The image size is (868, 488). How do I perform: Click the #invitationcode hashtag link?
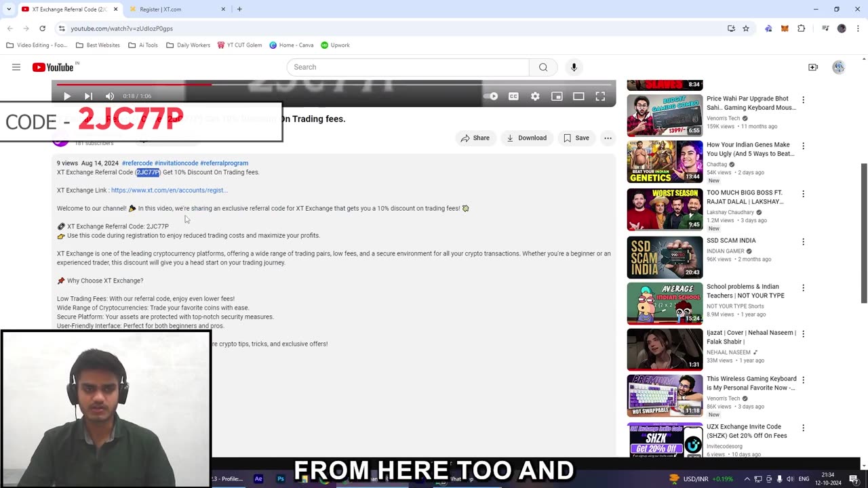click(176, 163)
